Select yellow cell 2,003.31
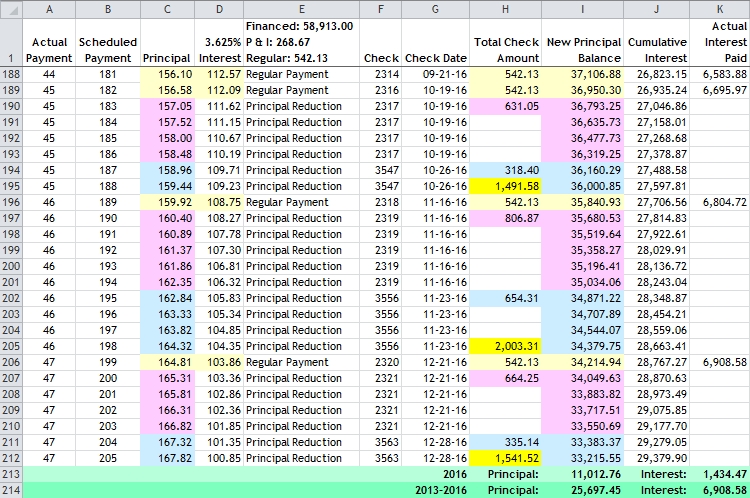The height and width of the screenshot is (498, 750). point(506,346)
